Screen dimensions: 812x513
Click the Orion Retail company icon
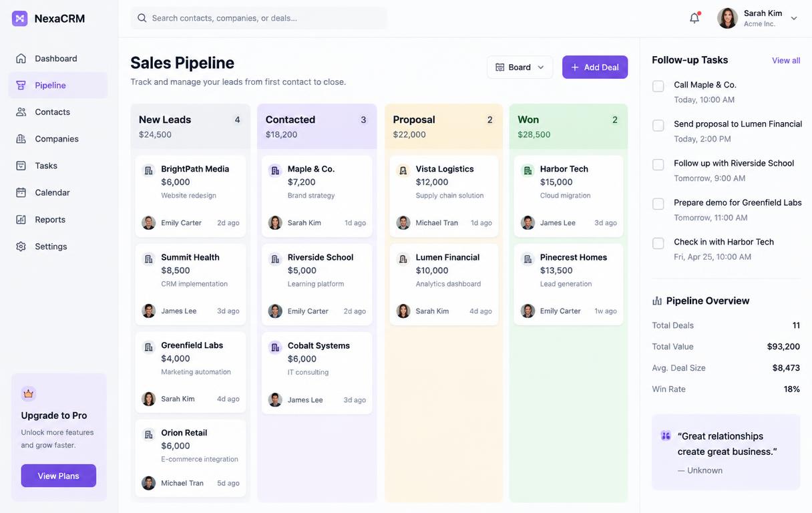(149, 435)
